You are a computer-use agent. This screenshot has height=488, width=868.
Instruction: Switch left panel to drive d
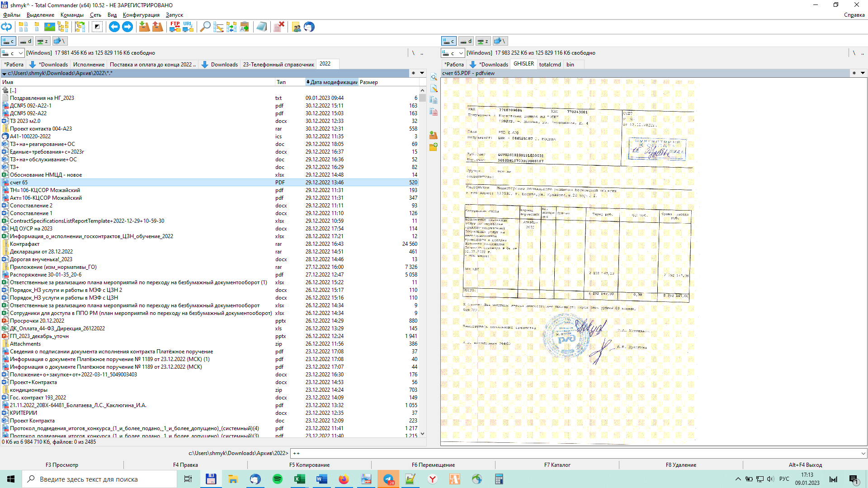pos(26,41)
